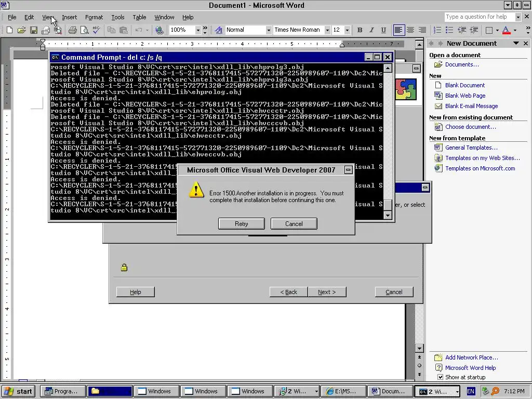Click the < Back button in installer window
Image resolution: width=532 pixels, height=399 pixels.
tap(289, 292)
